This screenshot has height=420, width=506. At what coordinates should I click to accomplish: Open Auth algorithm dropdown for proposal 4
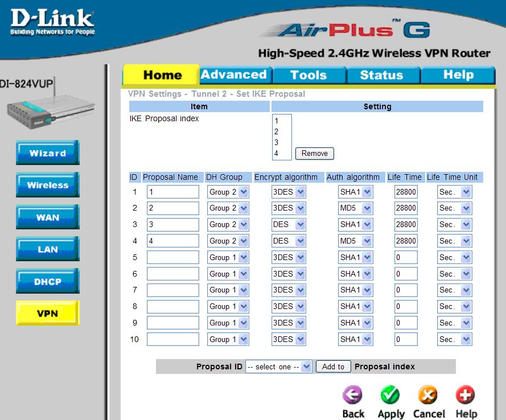pos(355,241)
